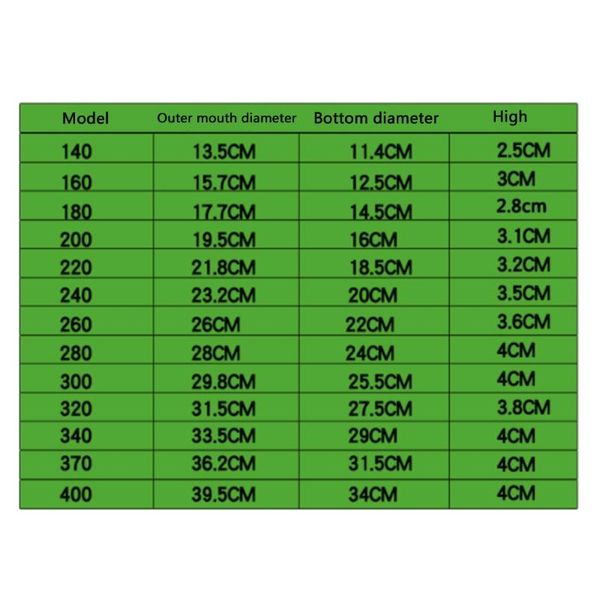The height and width of the screenshot is (600, 600).
Task: Select the 18.5CM bottom diameter cell
Action: 380,268
